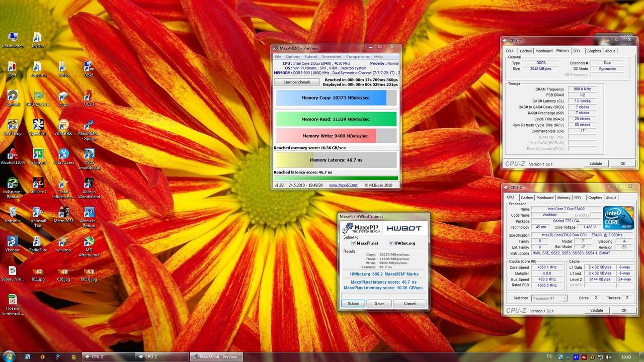Toggle the HWbot.org submit checkbox
Viewport: 644px width, 362px height.
(391, 243)
